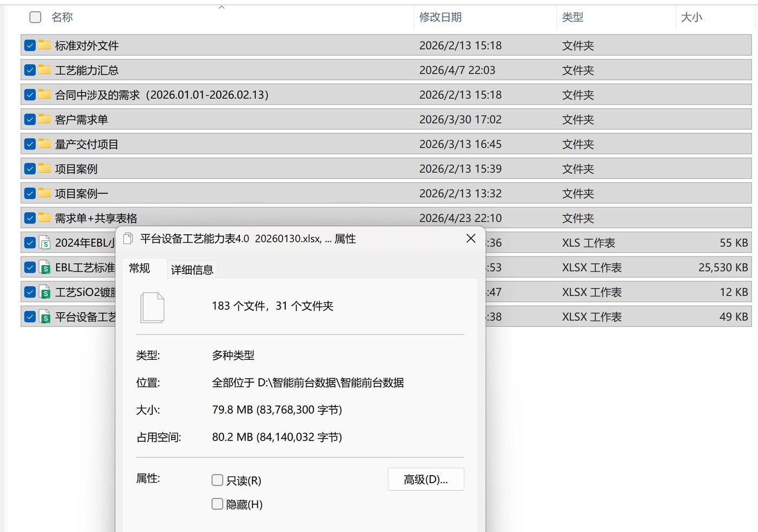Click the 客户需求单 folder icon
This screenshot has width=758, height=532.
point(45,119)
